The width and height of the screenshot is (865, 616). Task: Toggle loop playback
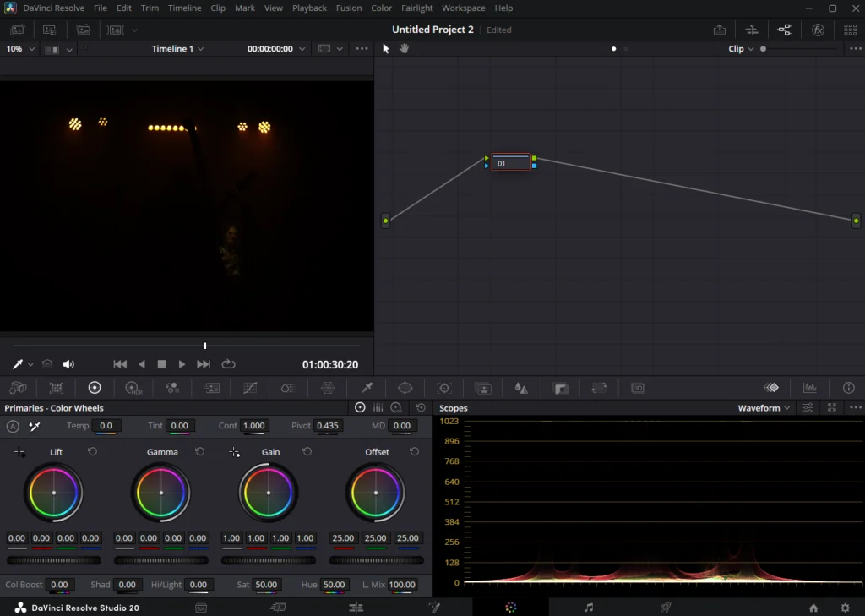point(228,364)
